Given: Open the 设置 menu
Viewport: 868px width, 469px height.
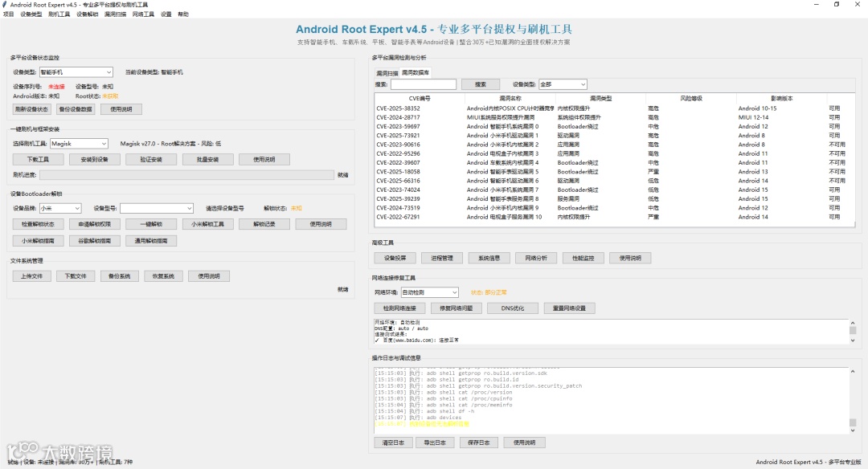Looking at the screenshot, I should (x=166, y=14).
